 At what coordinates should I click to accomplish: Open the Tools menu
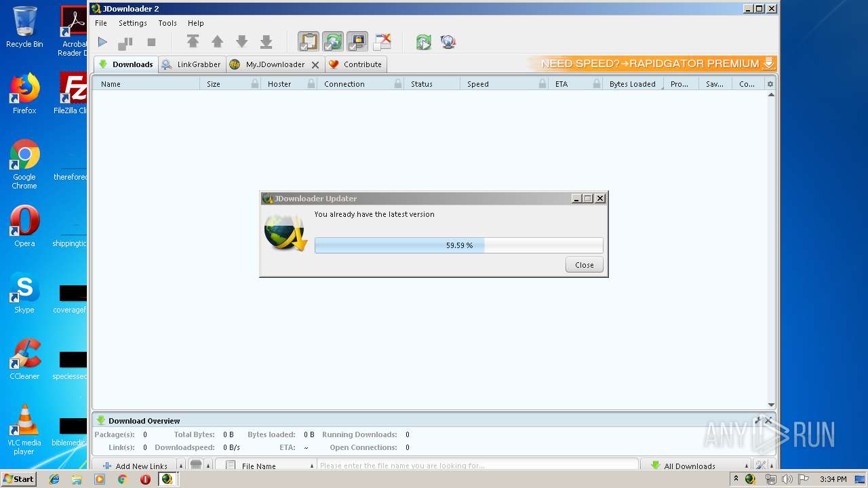point(167,23)
